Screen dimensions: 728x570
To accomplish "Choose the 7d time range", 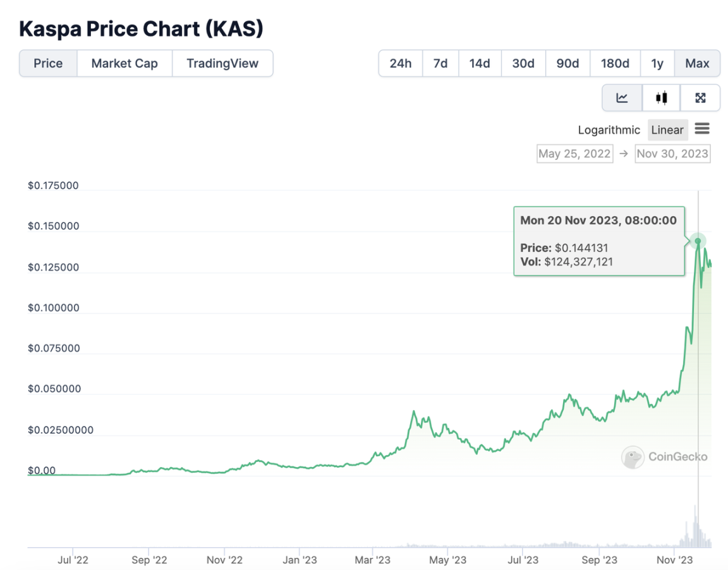I will tap(440, 63).
